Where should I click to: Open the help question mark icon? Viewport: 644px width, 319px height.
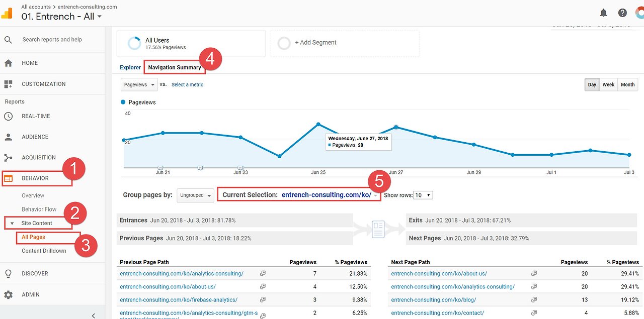622,13
